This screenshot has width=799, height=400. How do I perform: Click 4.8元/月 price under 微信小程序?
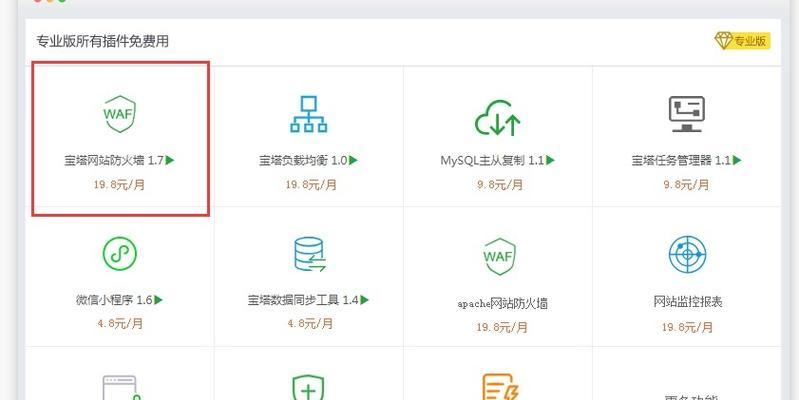coord(120,323)
